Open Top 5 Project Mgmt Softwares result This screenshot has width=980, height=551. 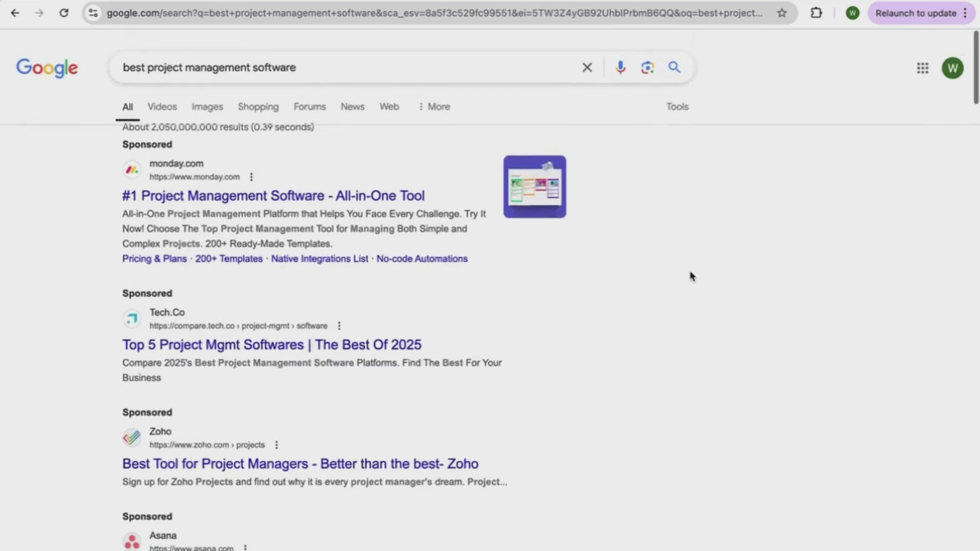point(272,345)
